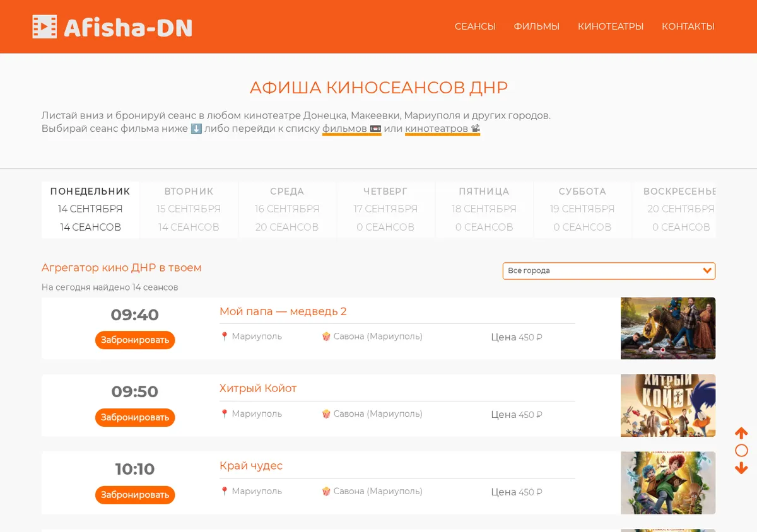
Task: Book the 09:40 session with Забронировать
Action: (135, 340)
